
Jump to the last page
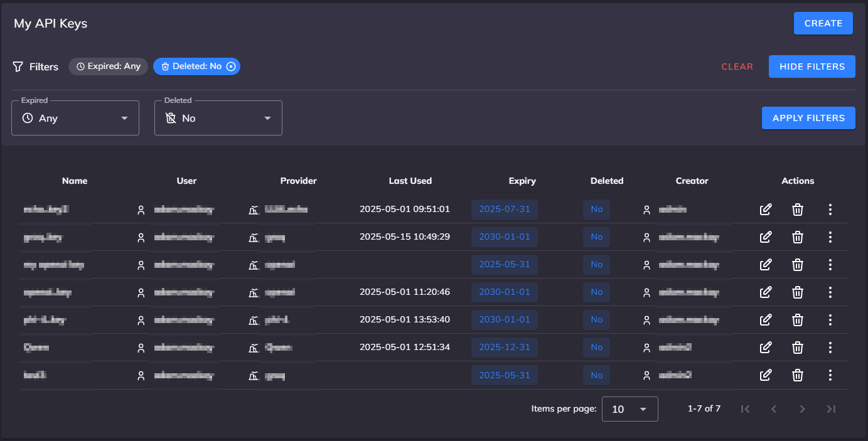click(x=831, y=409)
